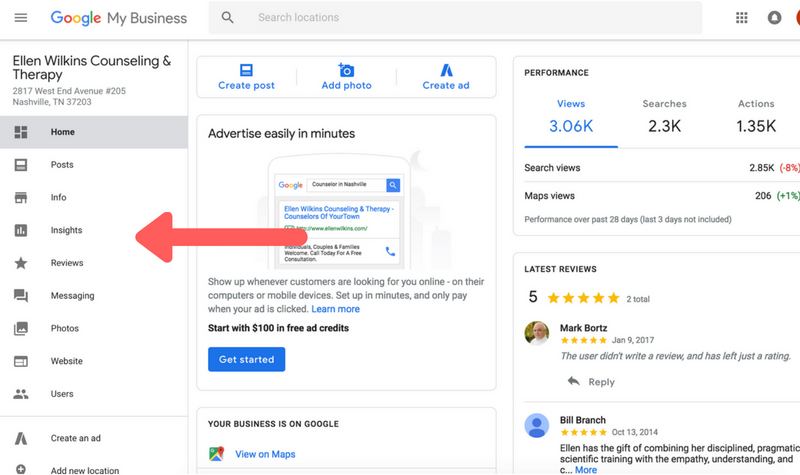
Task: Switch to the Actions performance tab
Action: pos(756,118)
